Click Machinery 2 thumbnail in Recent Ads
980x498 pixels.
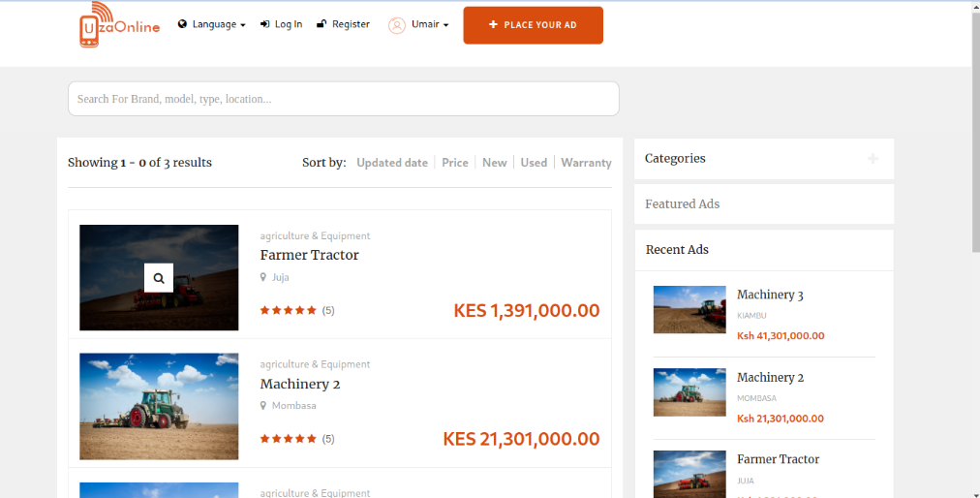click(x=690, y=392)
